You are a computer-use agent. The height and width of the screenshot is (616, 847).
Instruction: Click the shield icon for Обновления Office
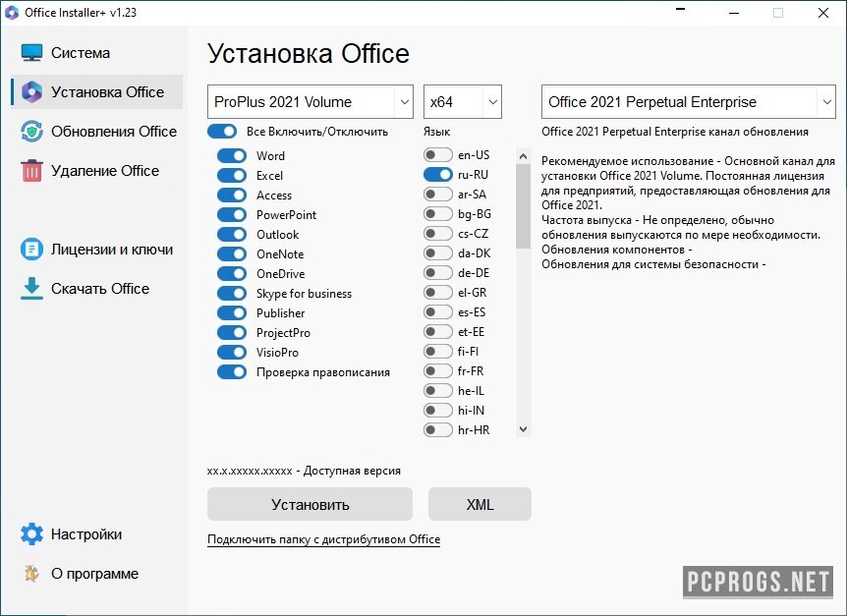(x=32, y=132)
